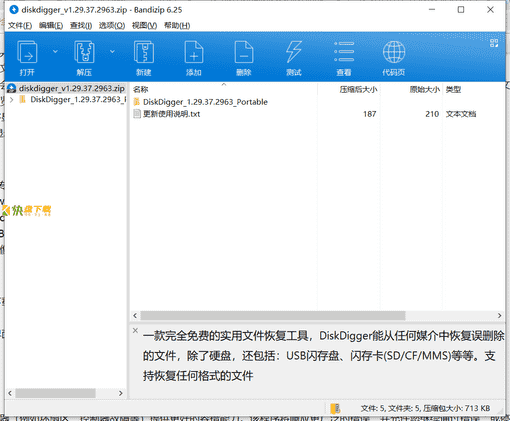
Task: Click file list horizontal scrollbar thumb
Action: [x=273, y=315]
